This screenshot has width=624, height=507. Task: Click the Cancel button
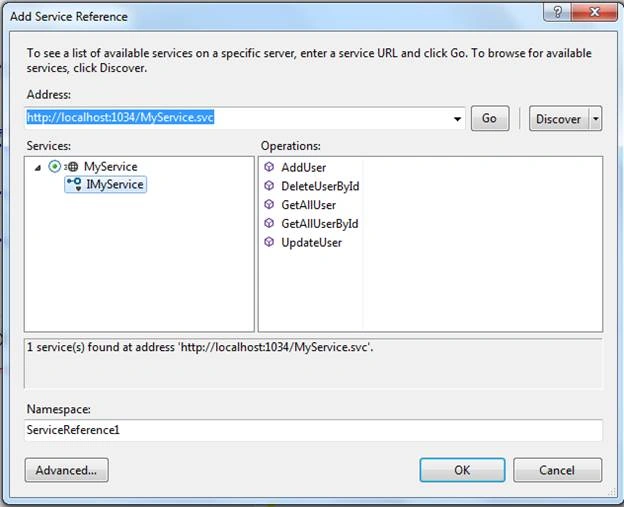tap(557, 470)
